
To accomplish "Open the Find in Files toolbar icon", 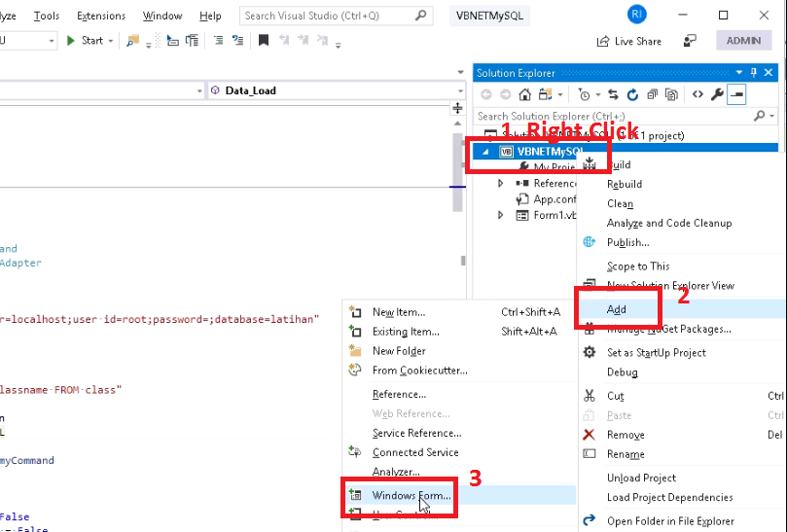I will (x=132, y=41).
